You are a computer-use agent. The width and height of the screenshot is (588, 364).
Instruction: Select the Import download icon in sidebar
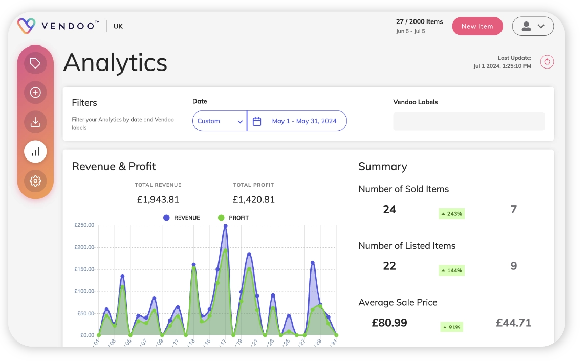[35, 122]
